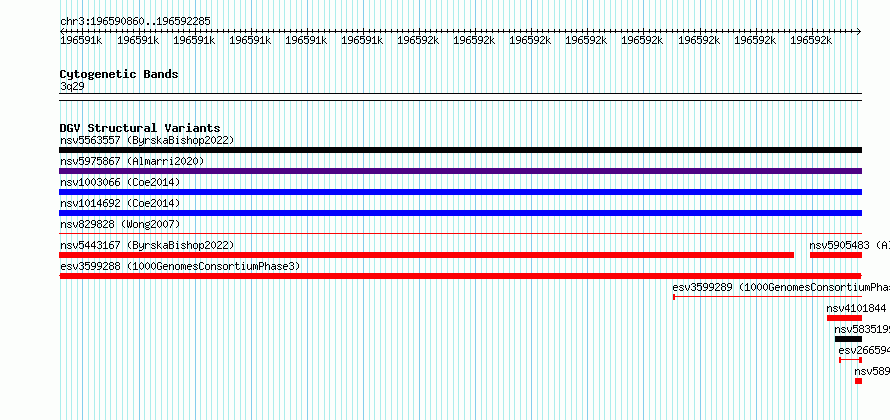This screenshot has width=890, height=420.
Task: Open the nsv5443167 (ByrskaBishop2022) label
Action: pyautogui.click(x=147, y=245)
